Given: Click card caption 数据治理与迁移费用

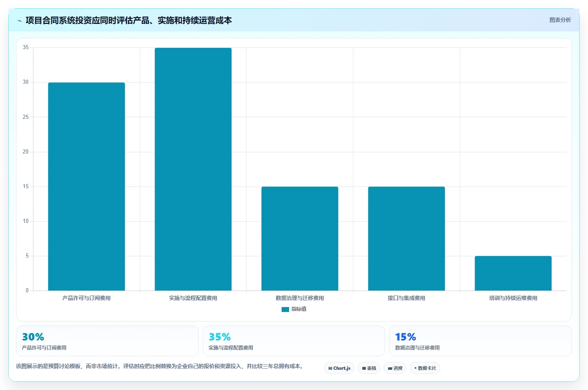Looking at the screenshot, I should [417, 348].
